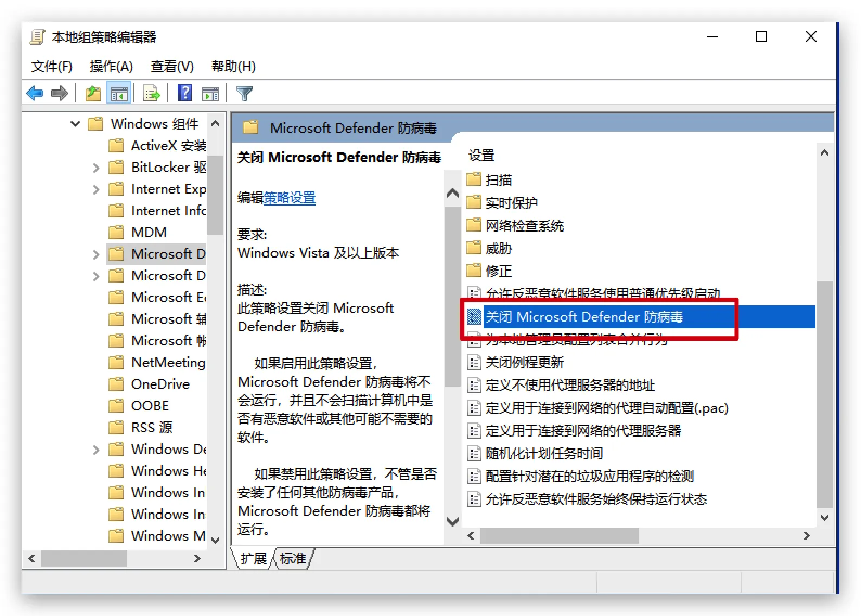Screen dimensions: 861x616
Task: Click the RSS 源 folder icon
Action: coord(116,428)
